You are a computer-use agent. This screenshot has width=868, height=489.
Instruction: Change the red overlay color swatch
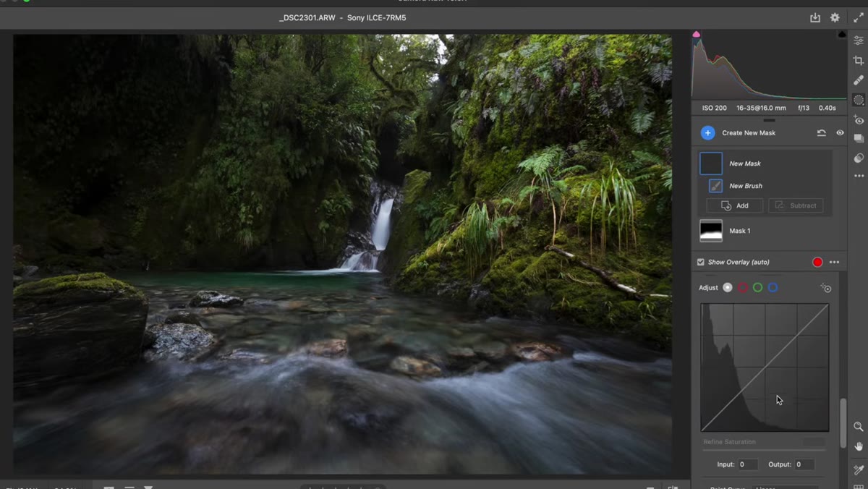[817, 262]
